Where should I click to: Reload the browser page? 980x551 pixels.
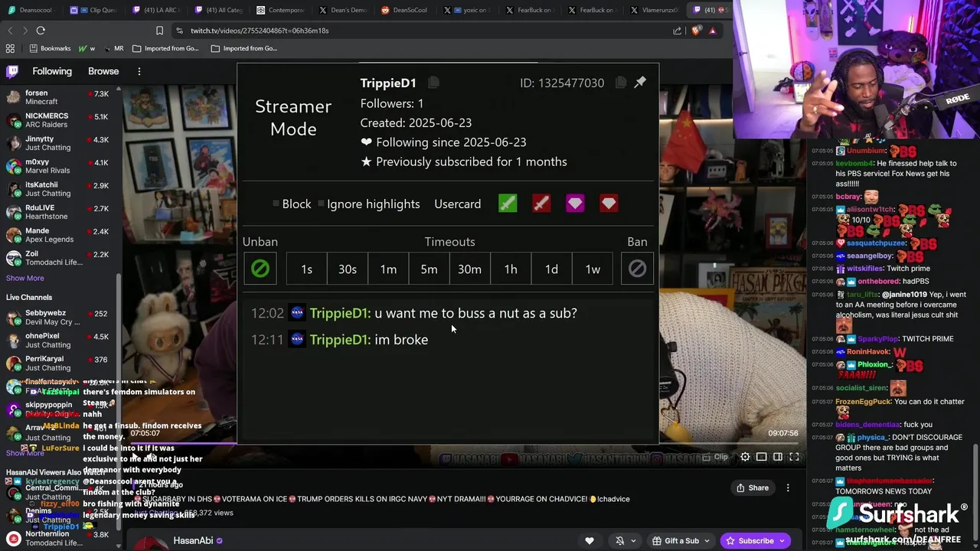pyautogui.click(x=41, y=31)
